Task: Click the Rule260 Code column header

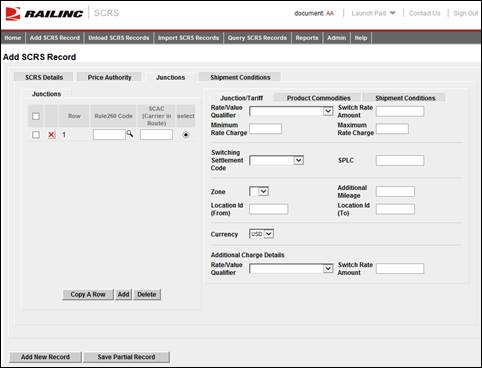Action: [113, 116]
